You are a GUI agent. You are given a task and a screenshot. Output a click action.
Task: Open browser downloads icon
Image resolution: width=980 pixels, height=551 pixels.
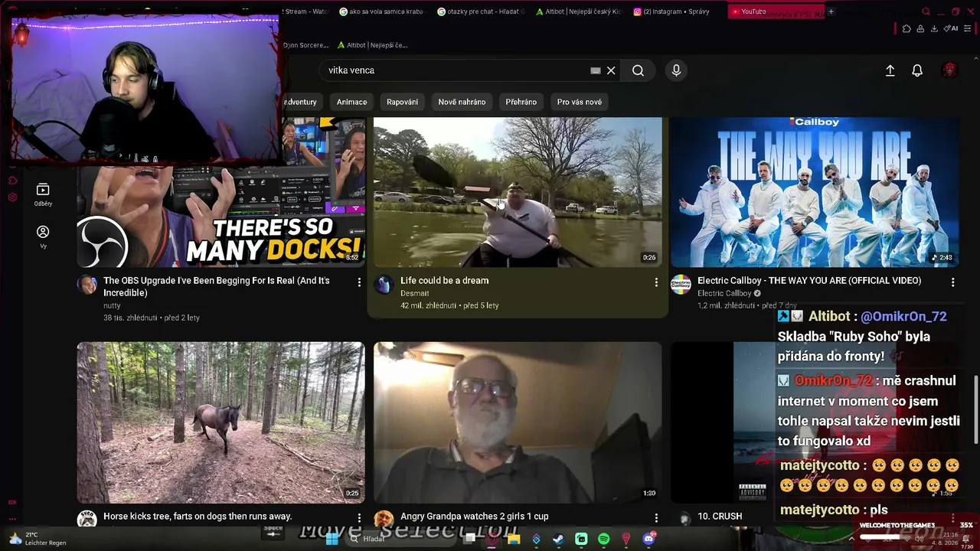coord(934,29)
